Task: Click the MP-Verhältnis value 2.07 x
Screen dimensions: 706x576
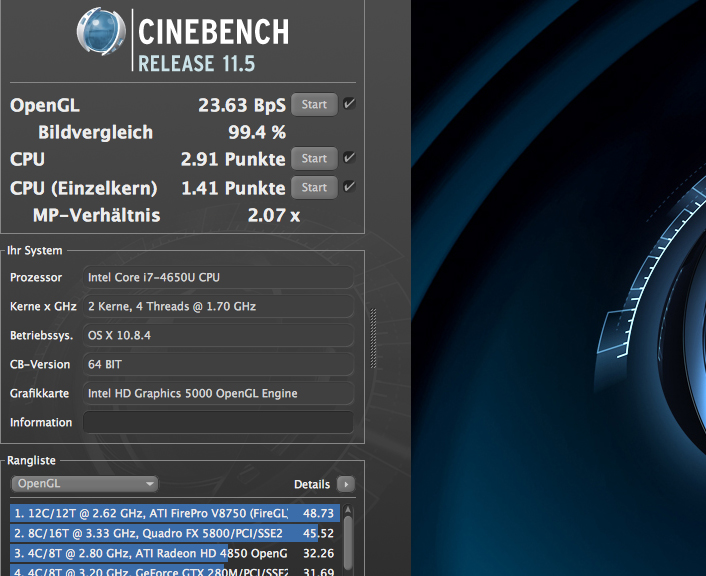Action: click(x=274, y=215)
